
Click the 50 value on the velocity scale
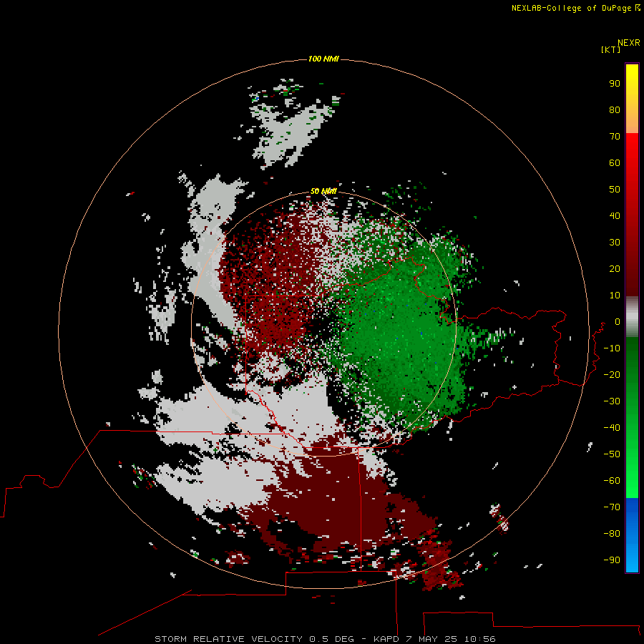[615, 190]
